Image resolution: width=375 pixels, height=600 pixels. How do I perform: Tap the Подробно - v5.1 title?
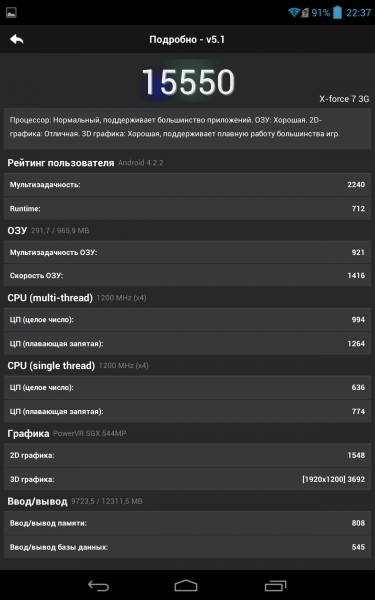(187, 39)
